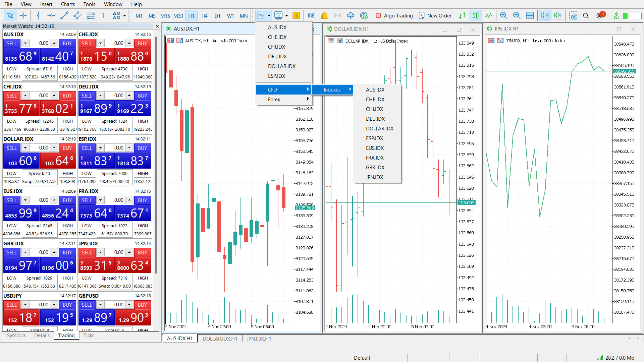Toggle chart shift
The height and width of the screenshot is (362, 644).
558,15
